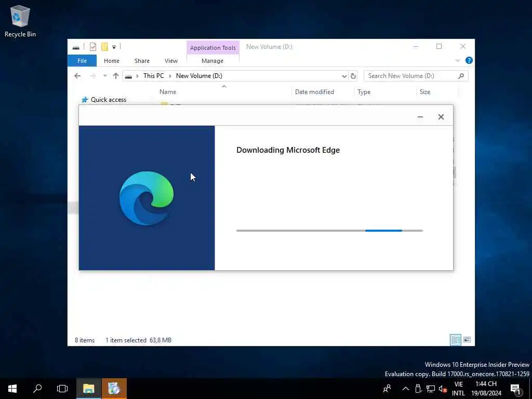This screenshot has height=399, width=532.
Task: Open the network tray icon
Action: click(431, 389)
